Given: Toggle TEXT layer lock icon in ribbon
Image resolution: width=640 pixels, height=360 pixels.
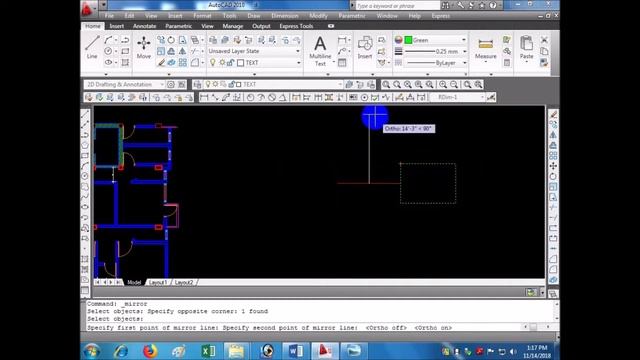Looking at the screenshot, I should tap(231, 62).
